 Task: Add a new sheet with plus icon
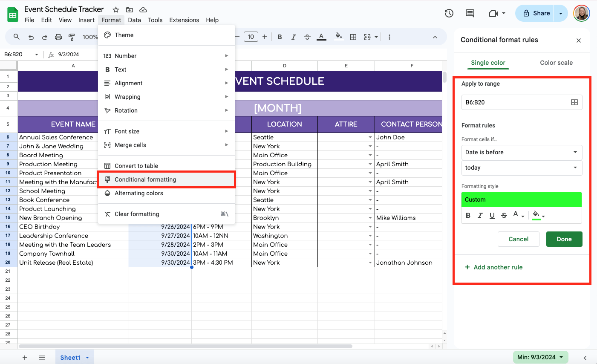[25, 358]
